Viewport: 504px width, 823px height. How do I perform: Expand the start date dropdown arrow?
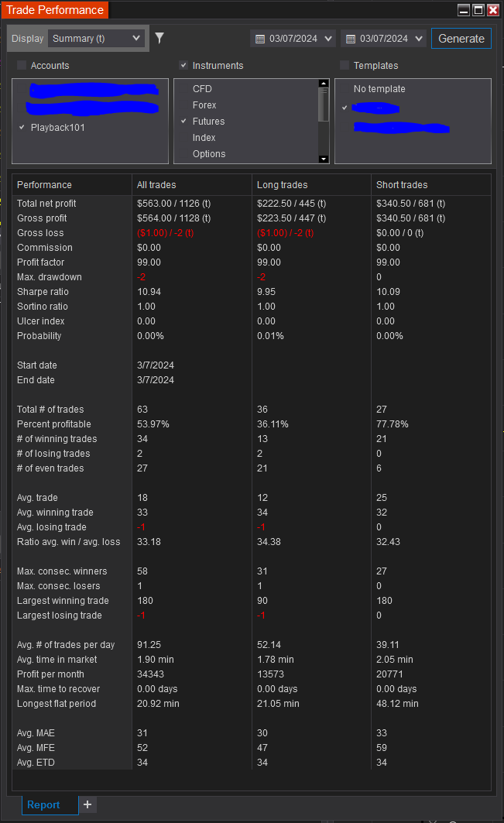[x=328, y=39]
